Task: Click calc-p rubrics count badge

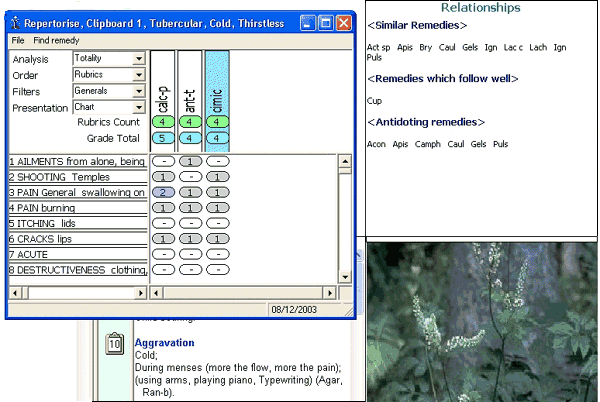Action: pos(163,122)
